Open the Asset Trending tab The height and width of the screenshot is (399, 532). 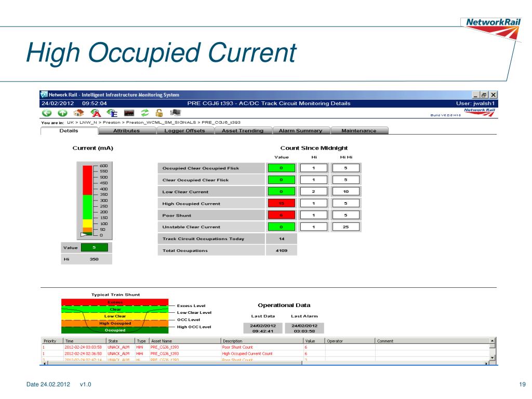(x=243, y=130)
